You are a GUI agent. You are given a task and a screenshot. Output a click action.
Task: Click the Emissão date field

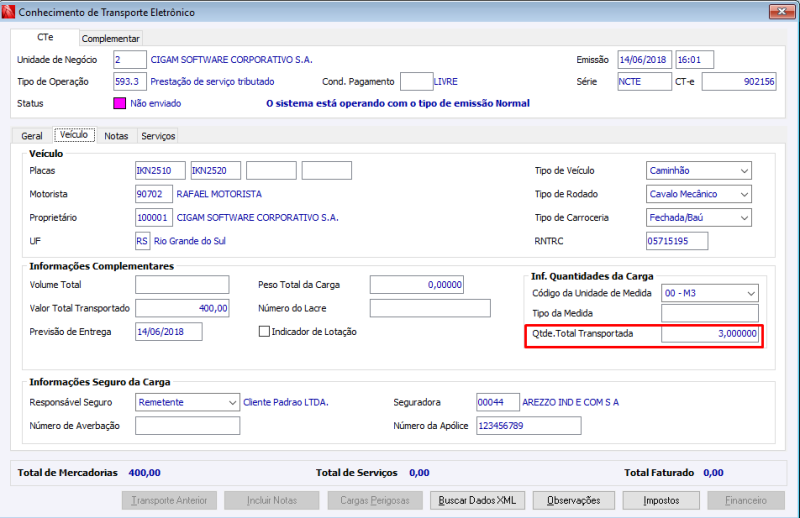click(x=645, y=60)
